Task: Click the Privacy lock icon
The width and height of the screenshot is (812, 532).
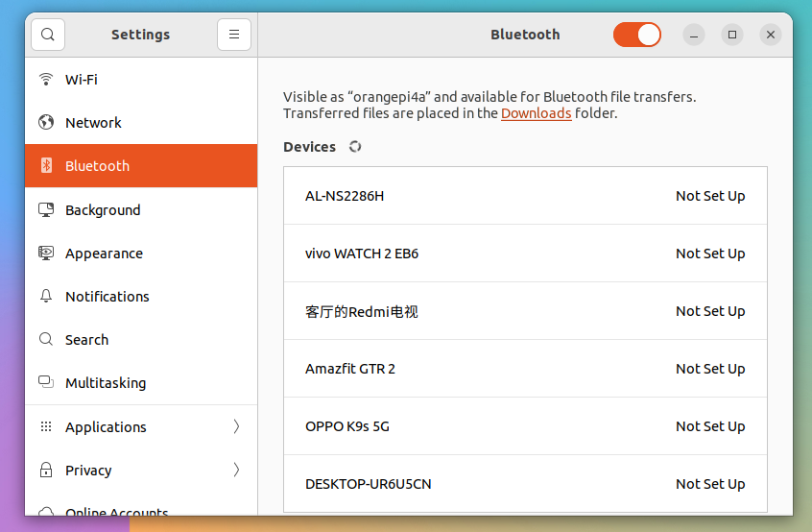Action: [x=46, y=471]
